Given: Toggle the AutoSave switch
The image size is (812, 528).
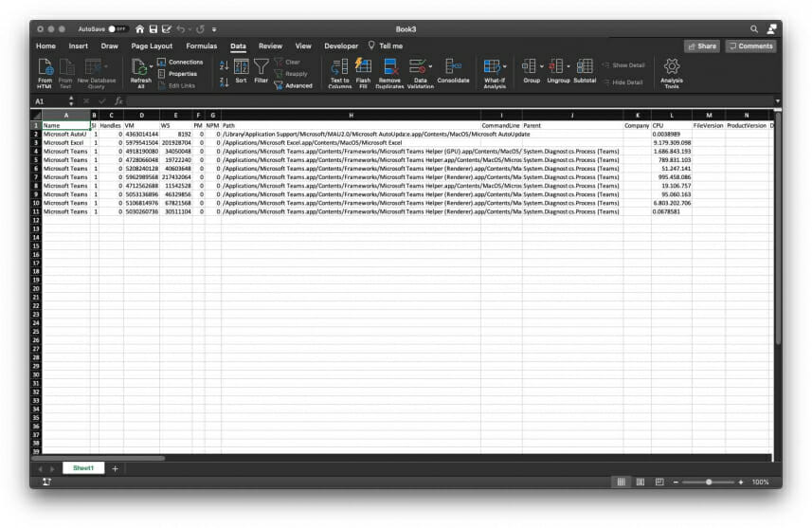Looking at the screenshot, I should pos(117,29).
